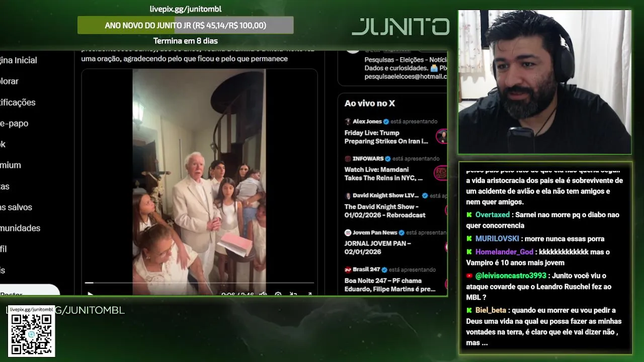Open the INFOWARS profile avatar
Viewport: 644px width, 362px height.
pos(348,158)
